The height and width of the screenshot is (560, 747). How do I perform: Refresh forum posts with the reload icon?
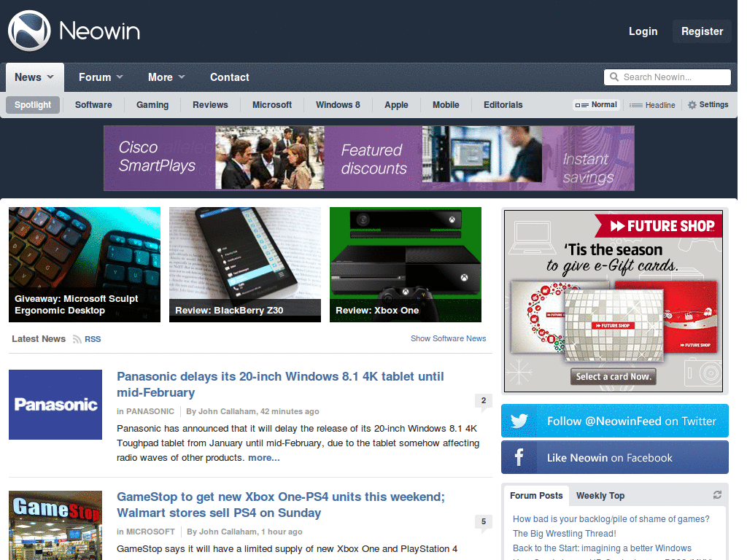719,494
